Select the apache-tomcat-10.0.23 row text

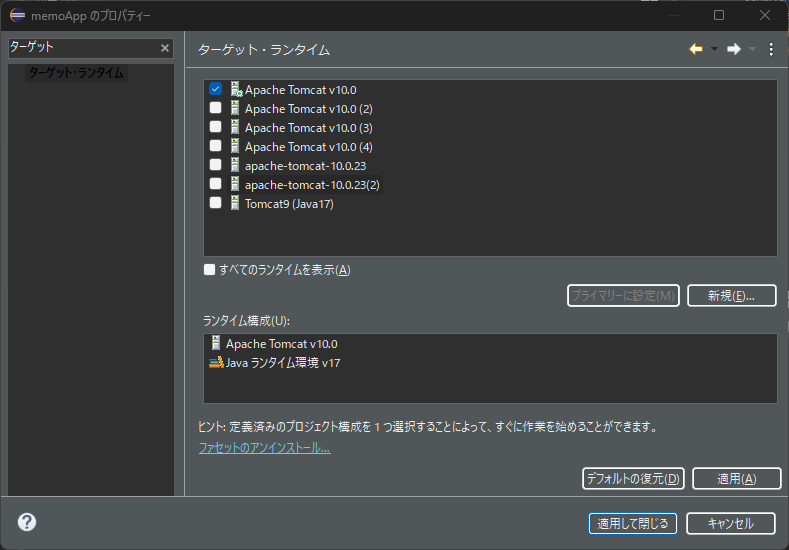coord(305,166)
